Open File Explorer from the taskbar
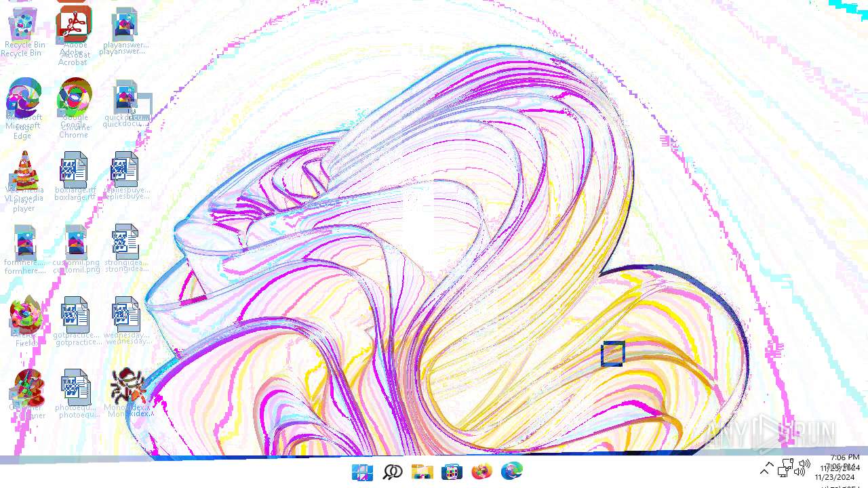This screenshot has height=488, width=868. pyautogui.click(x=422, y=472)
